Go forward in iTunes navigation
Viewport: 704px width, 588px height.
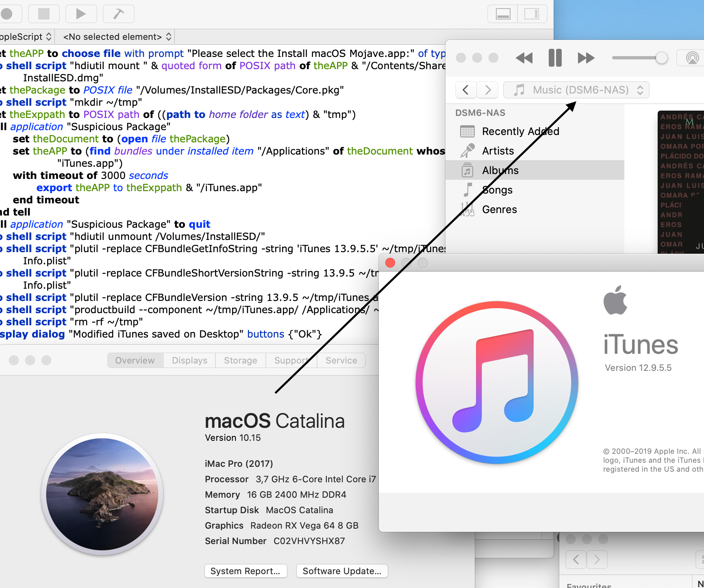click(x=488, y=90)
